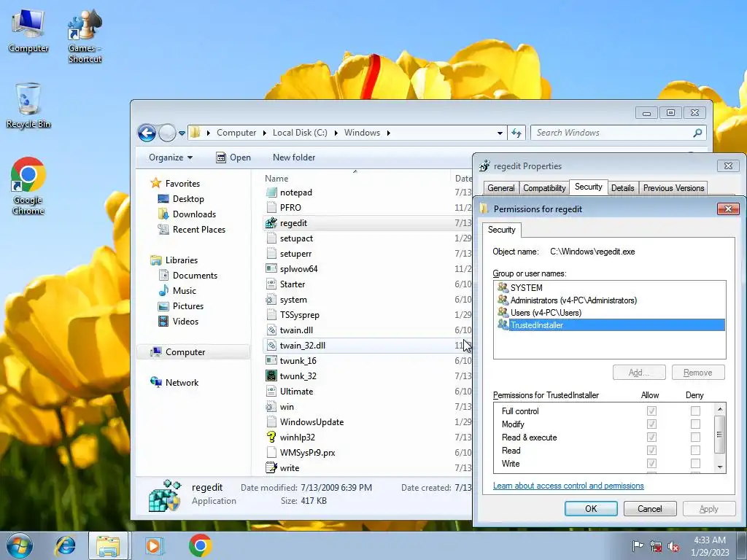Screen dimensions: 747x560
Task: Open Windows Media Player from taskbar
Action: point(153,545)
